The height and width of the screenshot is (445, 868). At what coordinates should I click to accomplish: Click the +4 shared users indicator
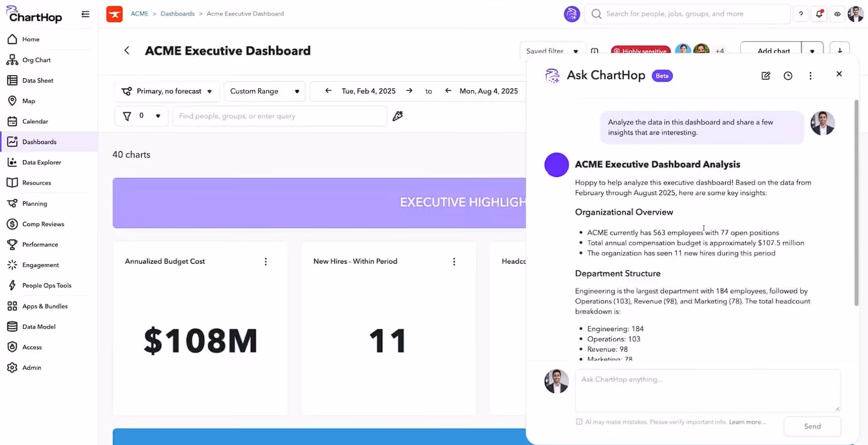tap(720, 52)
